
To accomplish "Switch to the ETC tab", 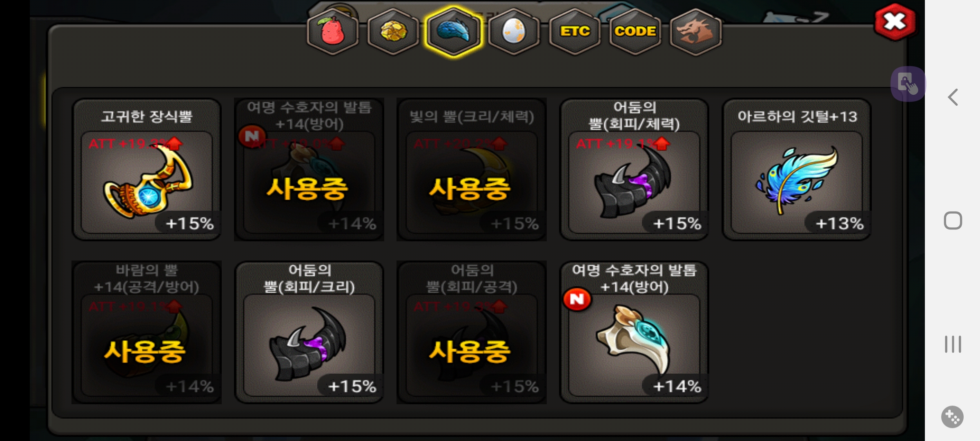I will coord(575,31).
